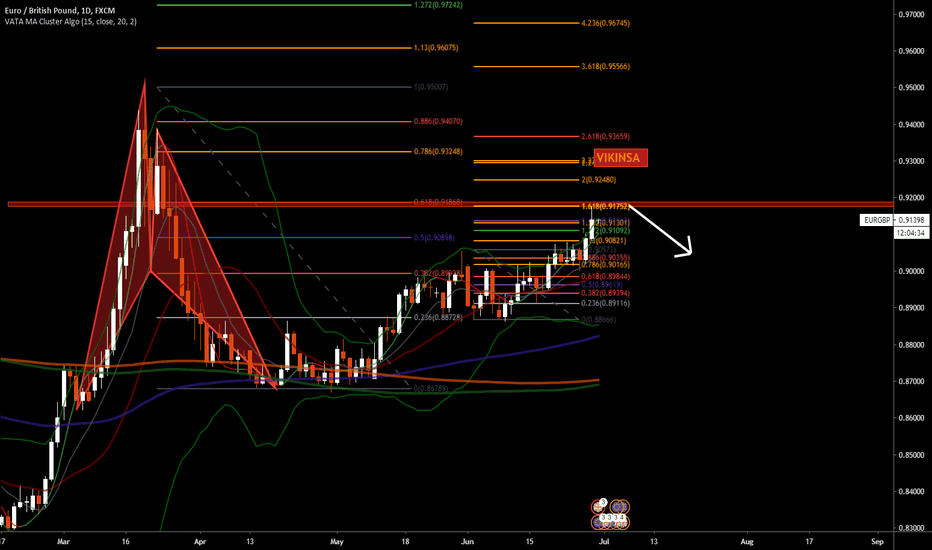The image size is (932, 550).
Task: Select the 1(0.95007) Fibonacci level label
Action: click(x=431, y=87)
